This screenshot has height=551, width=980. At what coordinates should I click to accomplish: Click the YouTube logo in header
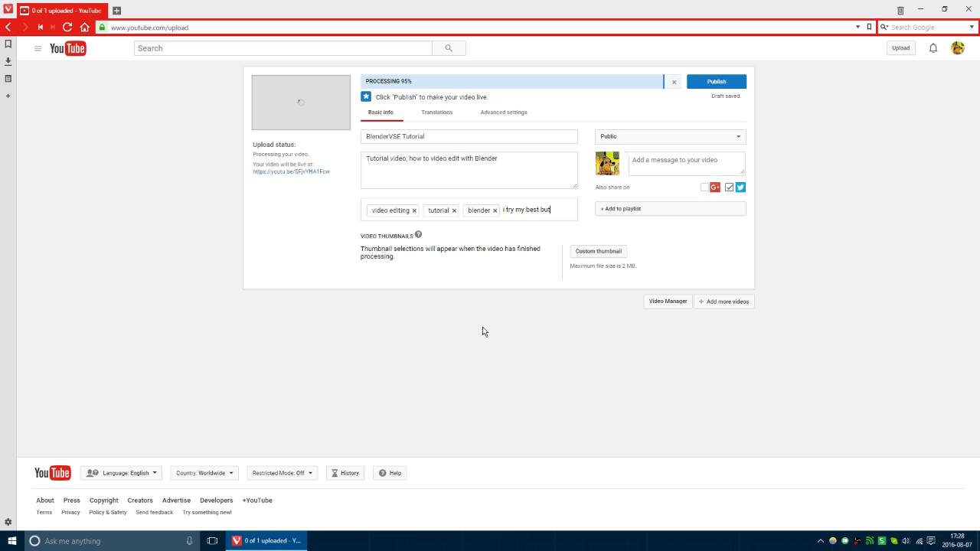tap(68, 48)
